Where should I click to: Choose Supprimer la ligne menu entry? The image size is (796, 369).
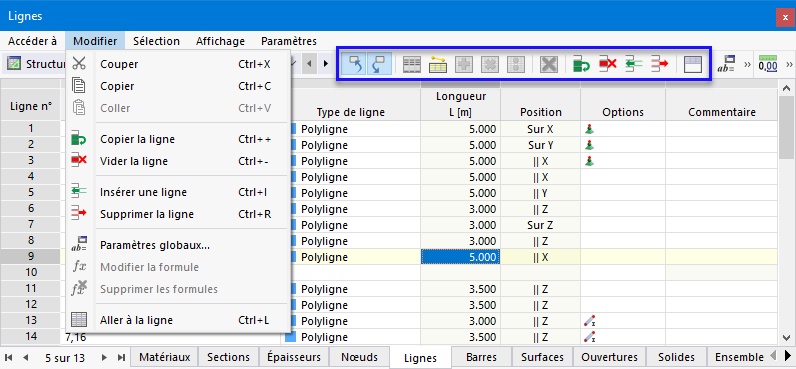(x=178, y=214)
